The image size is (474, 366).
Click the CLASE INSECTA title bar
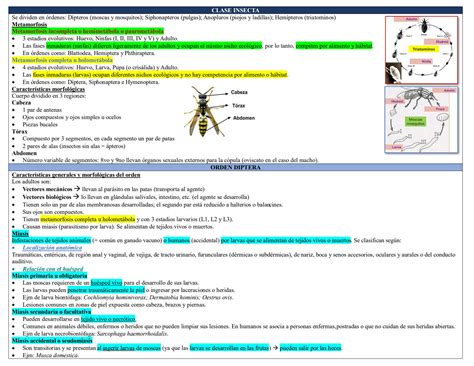coord(235,10)
